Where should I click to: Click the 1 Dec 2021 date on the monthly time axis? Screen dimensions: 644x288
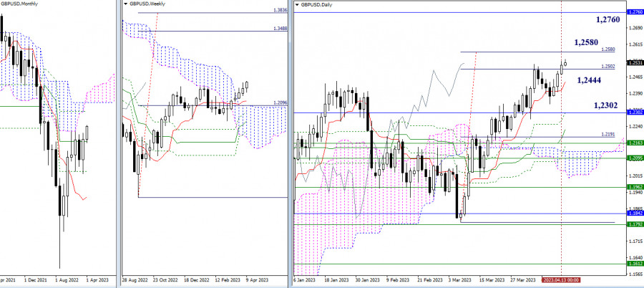tap(36, 280)
